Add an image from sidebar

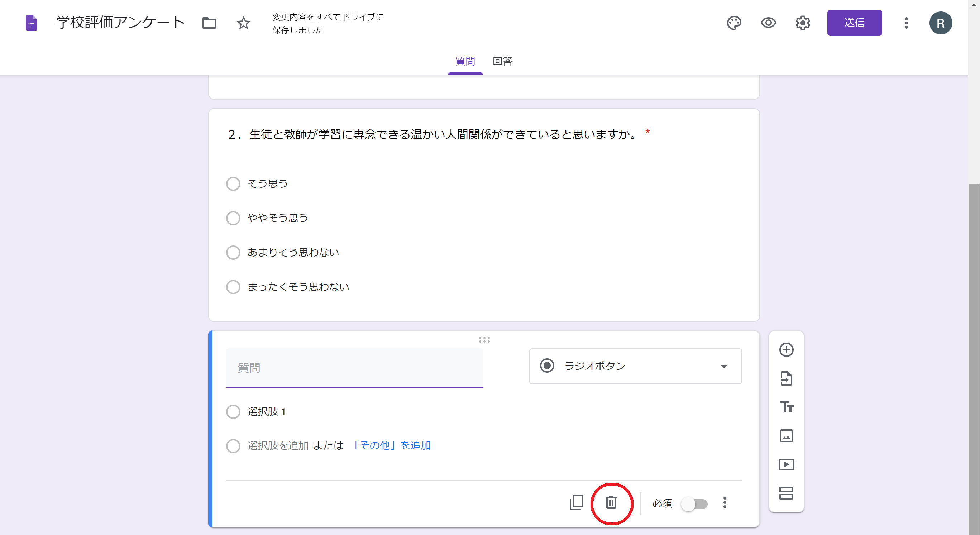click(x=787, y=436)
